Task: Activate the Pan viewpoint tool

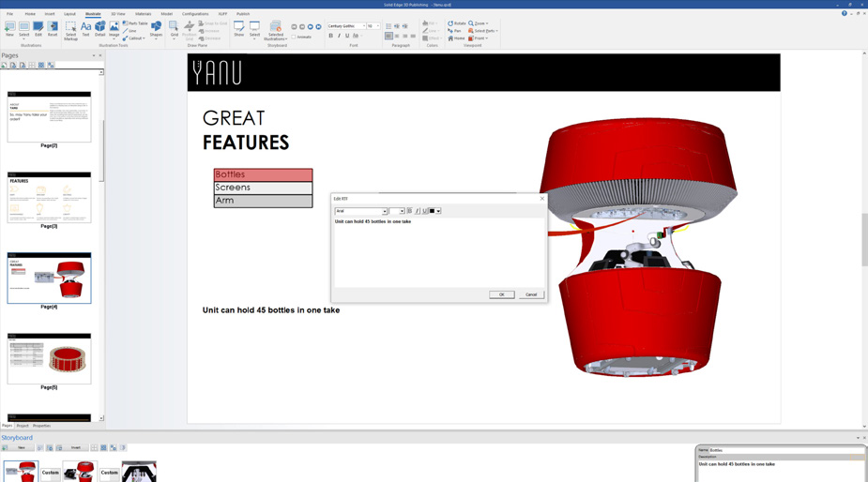Action: (x=454, y=31)
